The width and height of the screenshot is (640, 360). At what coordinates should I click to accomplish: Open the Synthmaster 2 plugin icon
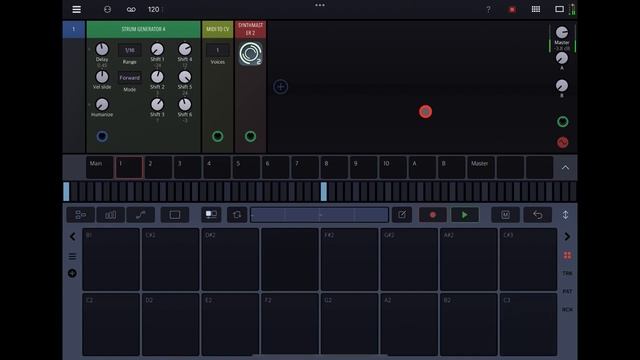(x=251, y=53)
